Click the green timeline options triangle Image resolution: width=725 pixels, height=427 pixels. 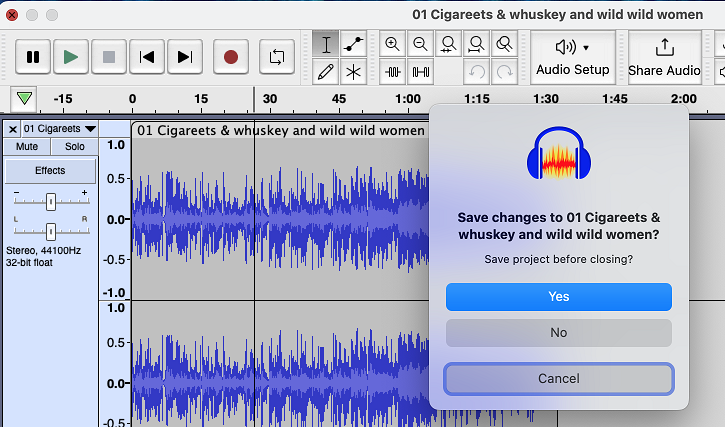(24, 99)
